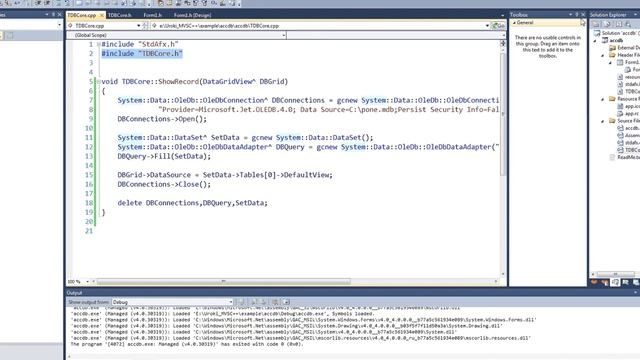The height and width of the screenshot is (360, 640).
Task: Close the left docked panel
Action: tap(60, 15)
